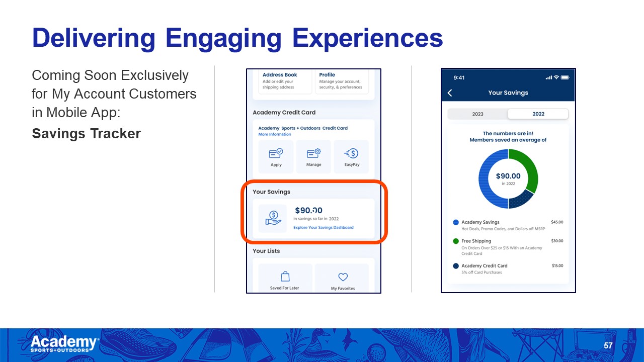Follow the More Information link

coord(275,135)
